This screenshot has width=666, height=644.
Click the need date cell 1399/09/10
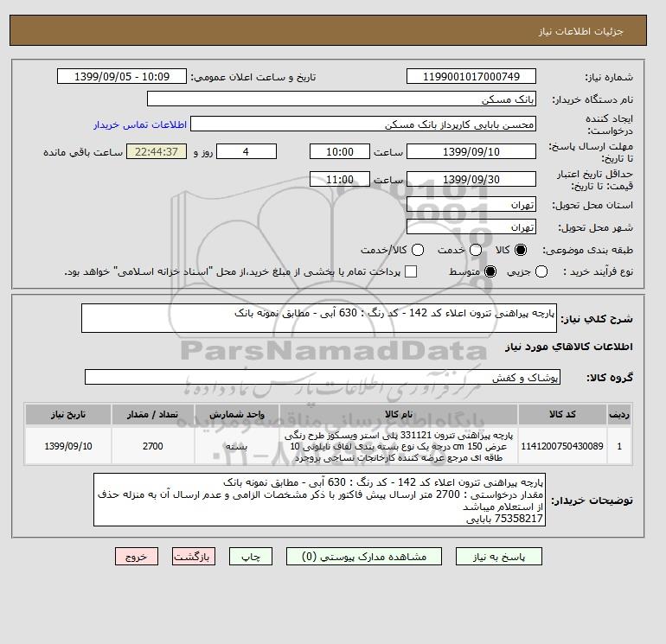click(68, 446)
